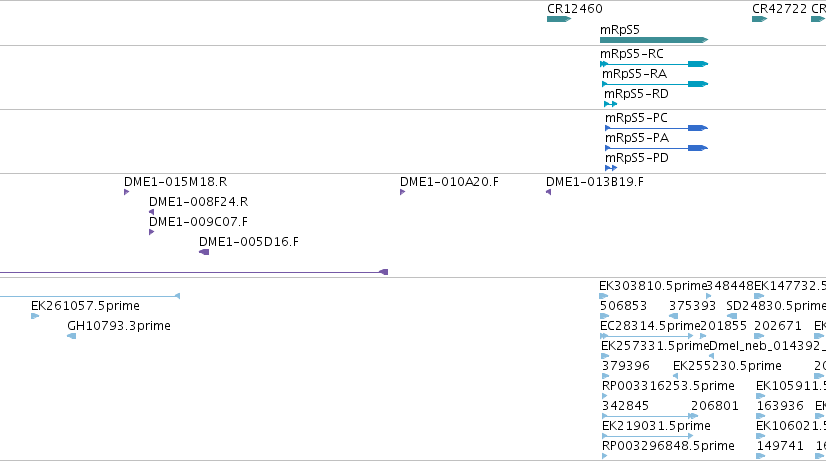This screenshot has height=461, width=826.
Task: Click the CR42722 gene label
Action: 779,9
